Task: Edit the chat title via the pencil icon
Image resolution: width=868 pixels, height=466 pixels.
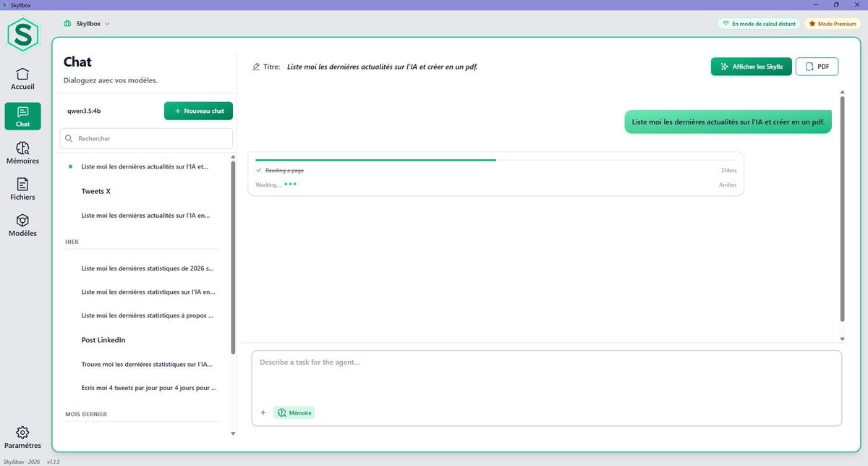Action: pyautogui.click(x=256, y=66)
